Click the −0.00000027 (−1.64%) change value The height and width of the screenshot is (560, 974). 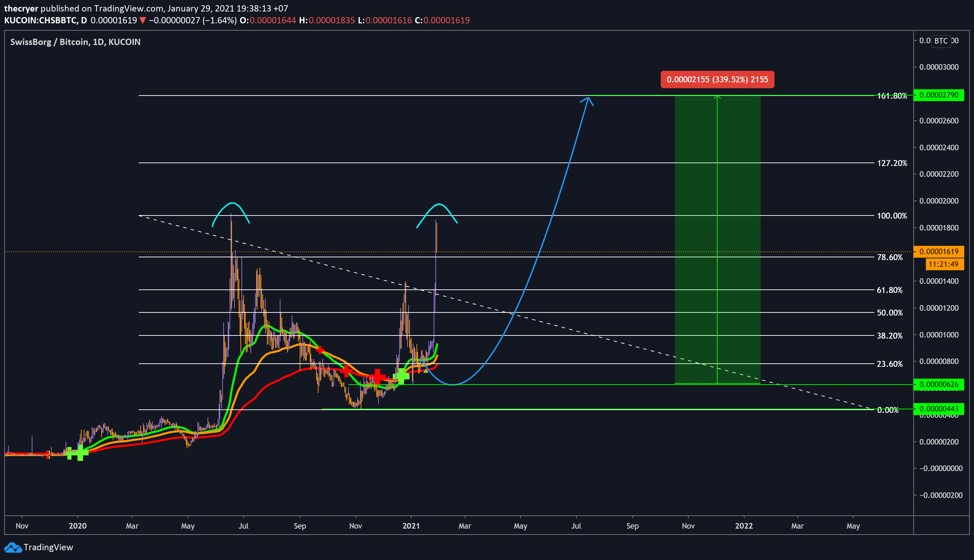click(x=193, y=20)
